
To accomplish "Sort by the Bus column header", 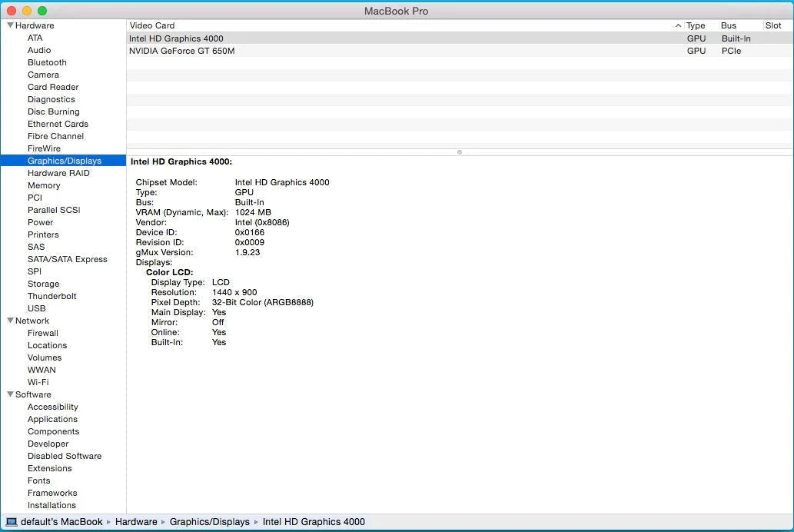I will (728, 25).
